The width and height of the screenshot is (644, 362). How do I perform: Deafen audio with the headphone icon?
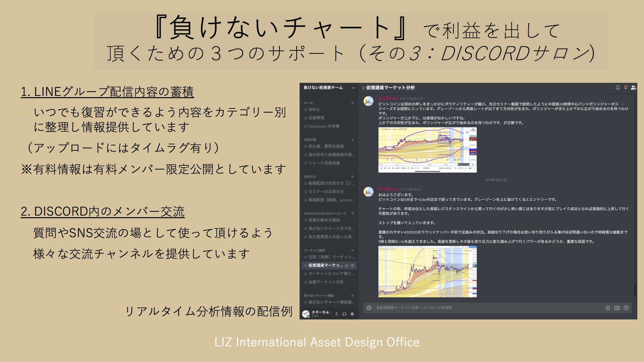(x=344, y=314)
